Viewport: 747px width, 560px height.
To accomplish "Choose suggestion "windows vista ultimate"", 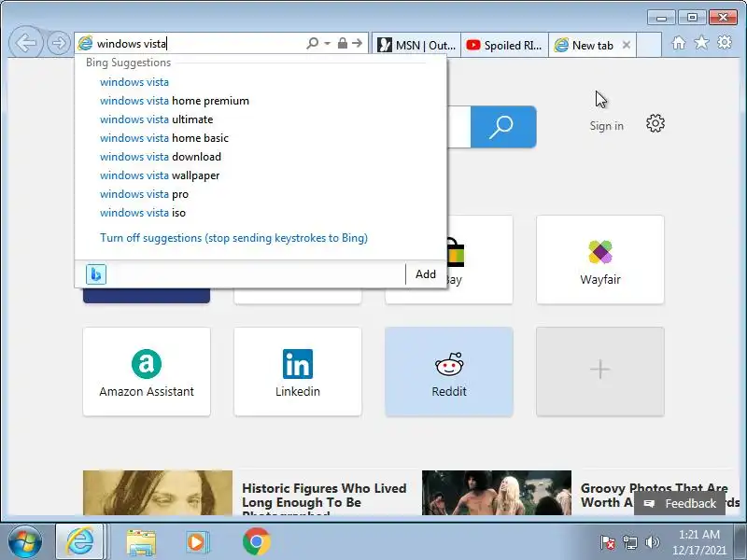I will pyautogui.click(x=156, y=119).
